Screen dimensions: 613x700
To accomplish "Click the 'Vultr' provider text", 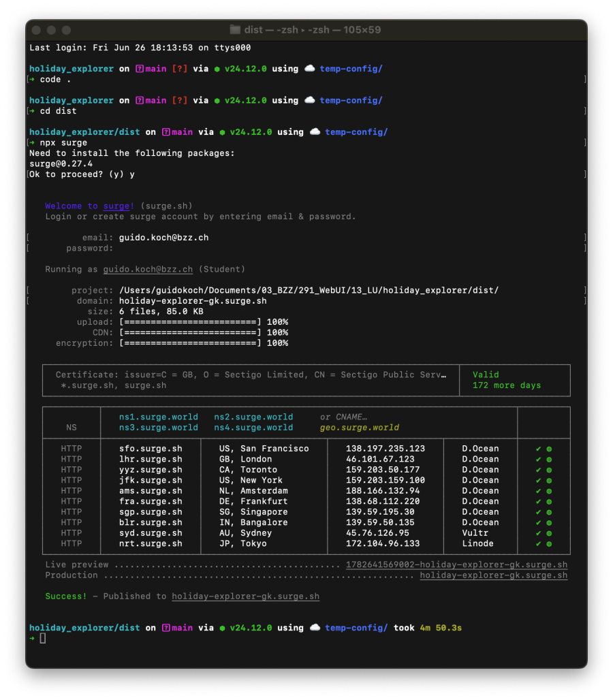I will click(x=475, y=533).
